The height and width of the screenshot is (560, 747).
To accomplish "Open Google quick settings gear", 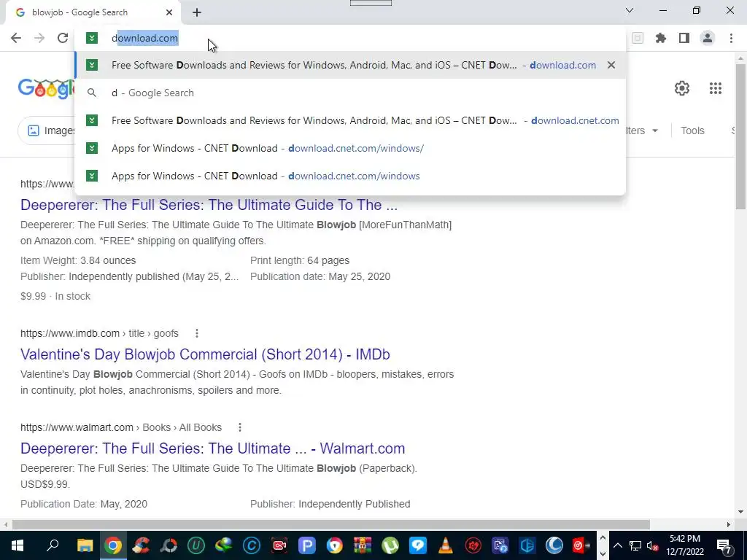I will (682, 88).
